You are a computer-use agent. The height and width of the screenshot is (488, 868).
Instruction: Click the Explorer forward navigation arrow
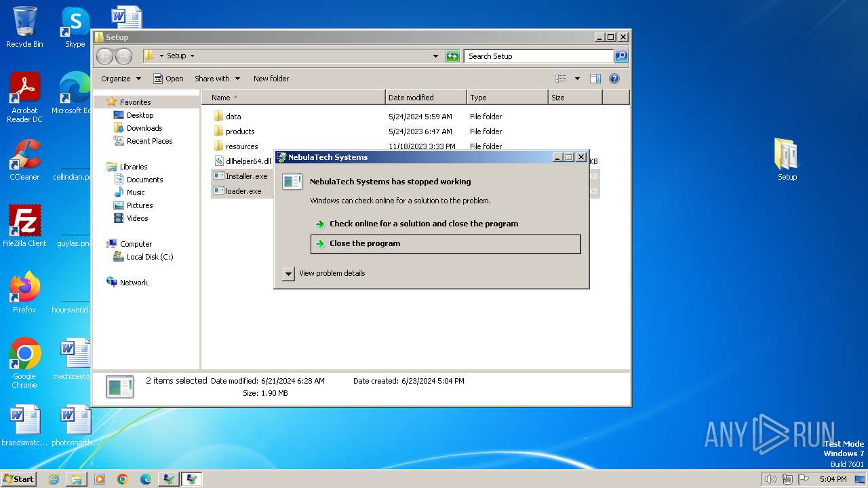pyautogui.click(x=123, y=56)
